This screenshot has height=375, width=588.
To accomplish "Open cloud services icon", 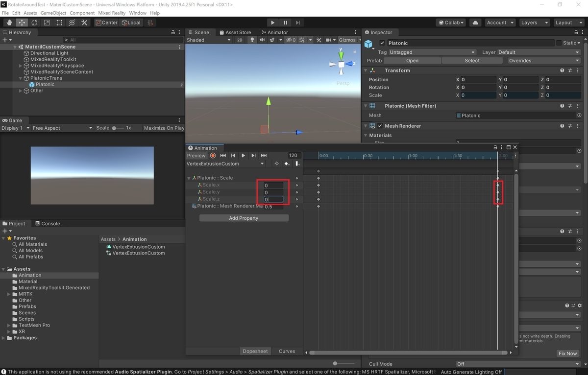I will click(475, 23).
